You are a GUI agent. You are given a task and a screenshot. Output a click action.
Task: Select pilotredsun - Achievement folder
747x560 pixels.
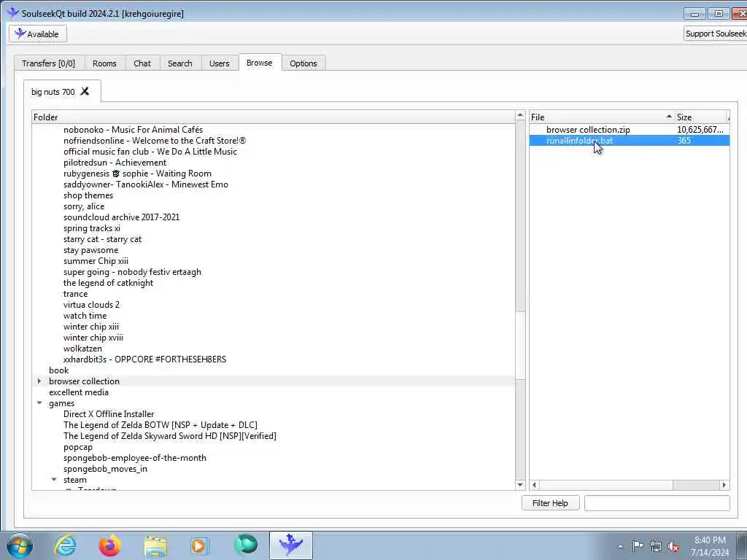115,163
